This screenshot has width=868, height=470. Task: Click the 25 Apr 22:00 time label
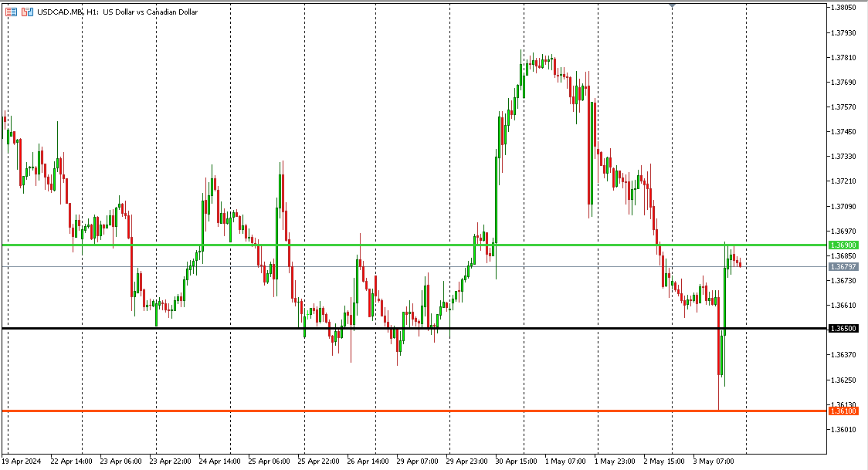[x=318, y=462]
